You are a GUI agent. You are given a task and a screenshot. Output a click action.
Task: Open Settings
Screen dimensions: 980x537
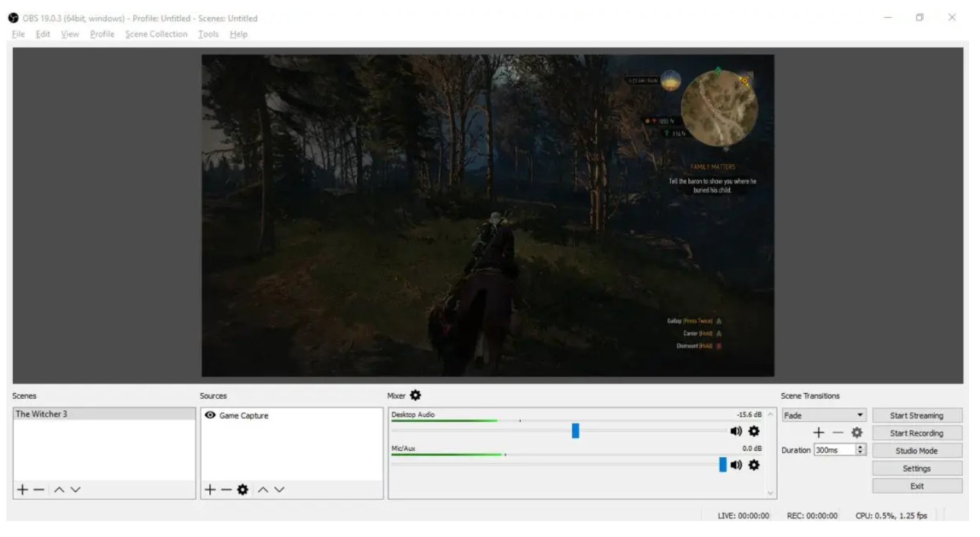pos(917,469)
